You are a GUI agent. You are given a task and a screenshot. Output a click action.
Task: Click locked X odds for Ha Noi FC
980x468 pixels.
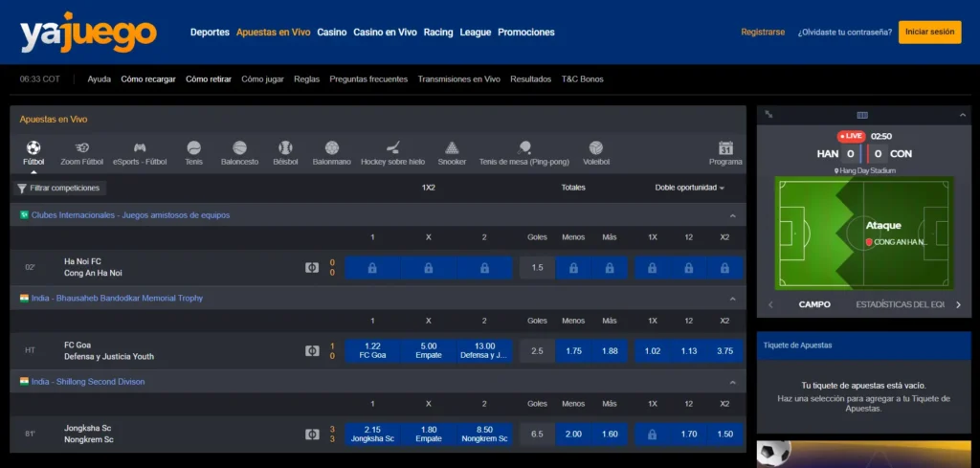coord(428,267)
